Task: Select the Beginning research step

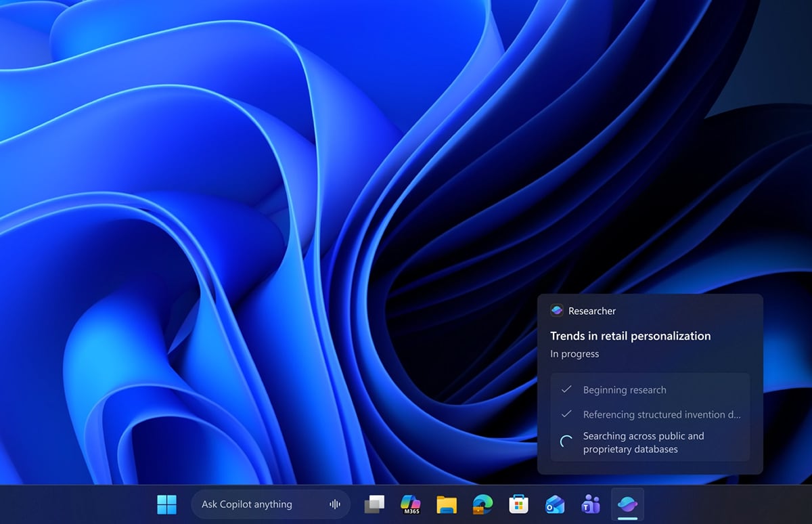Action: click(625, 390)
